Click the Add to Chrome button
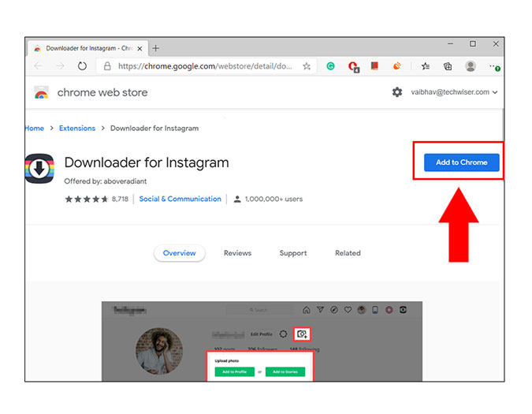Screen dimensions: 532x414 click(x=461, y=162)
